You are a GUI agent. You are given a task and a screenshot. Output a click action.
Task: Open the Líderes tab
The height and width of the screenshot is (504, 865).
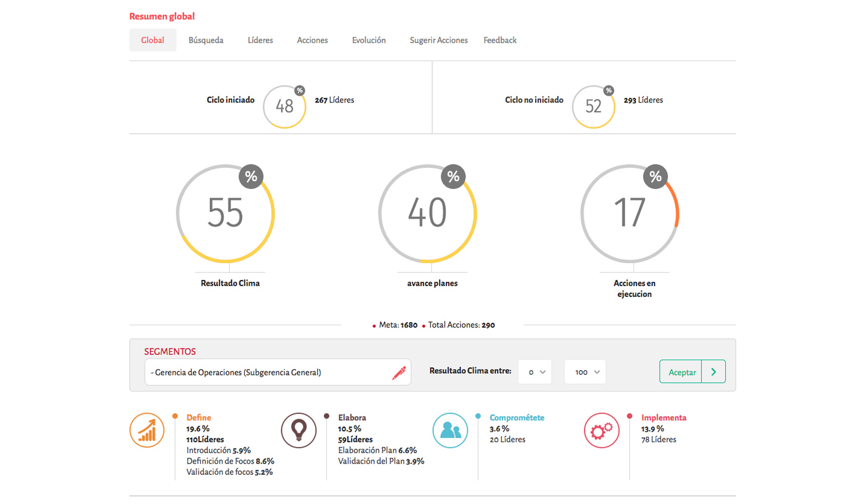pos(261,40)
